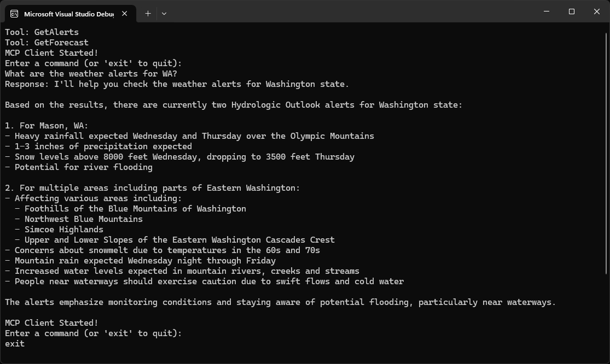The height and width of the screenshot is (364, 610).
Task: Click the Tool: GetForecast text
Action: 46,42
